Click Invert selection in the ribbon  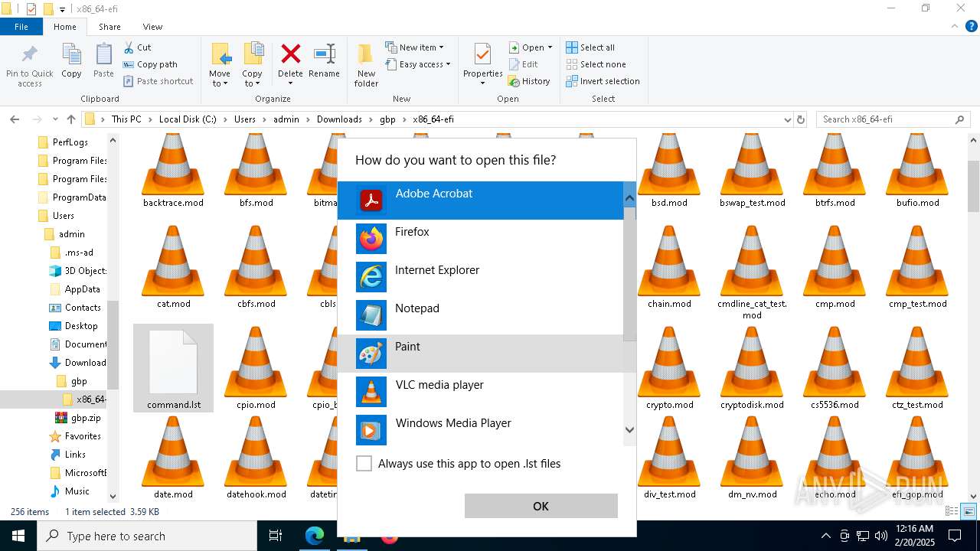(x=603, y=81)
